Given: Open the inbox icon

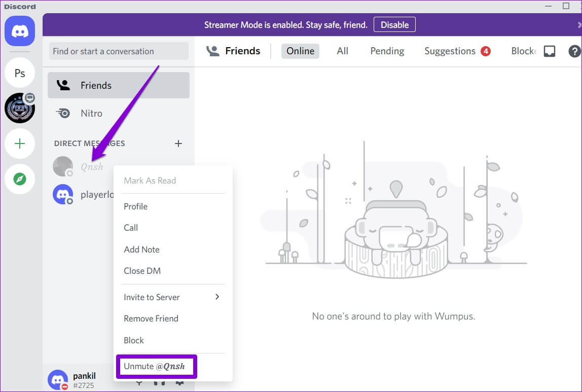Looking at the screenshot, I should (550, 51).
